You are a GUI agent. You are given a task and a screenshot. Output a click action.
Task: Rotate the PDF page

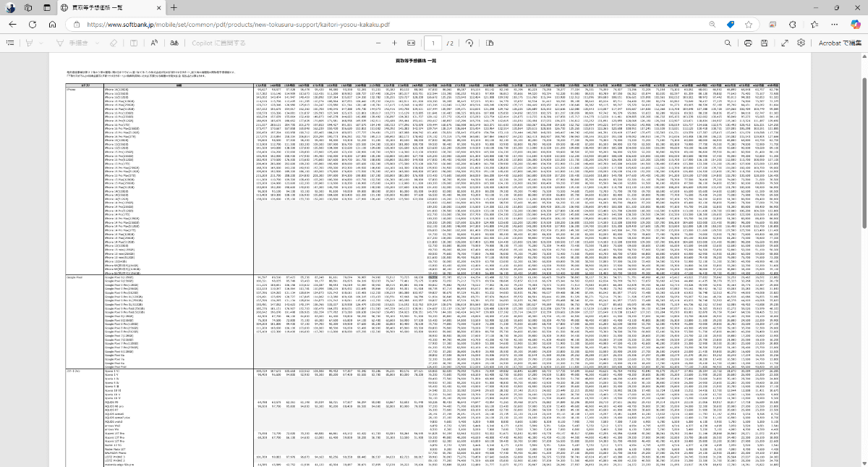[469, 43]
